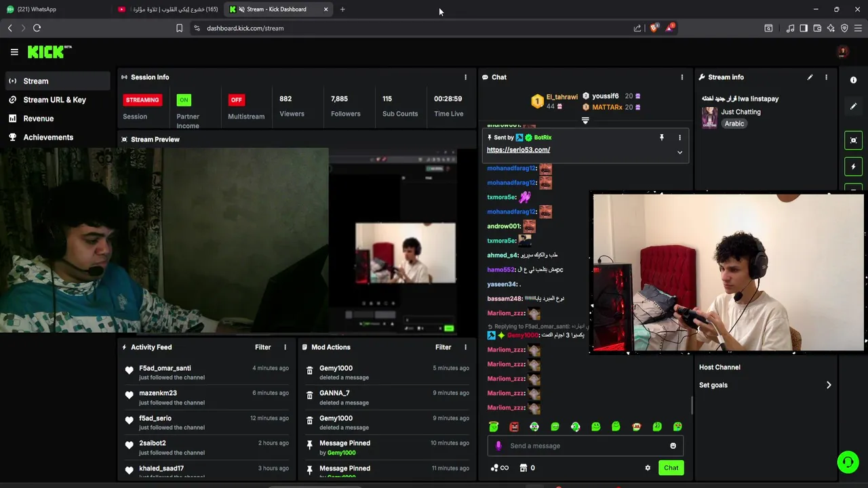The height and width of the screenshot is (488, 868).
Task: Open Activity Feed three-dot menu
Action: click(x=285, y=347)
